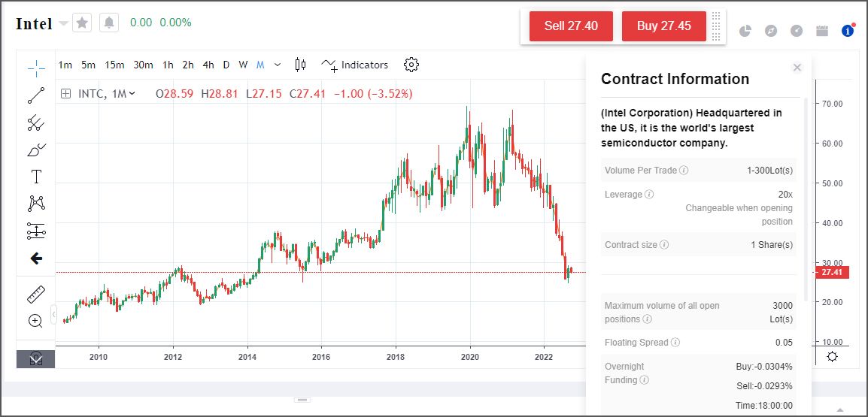Open the text annotation tool
The width and height of the screenshot is (868, 417).
pyautogui.click(x=36, y=177)
